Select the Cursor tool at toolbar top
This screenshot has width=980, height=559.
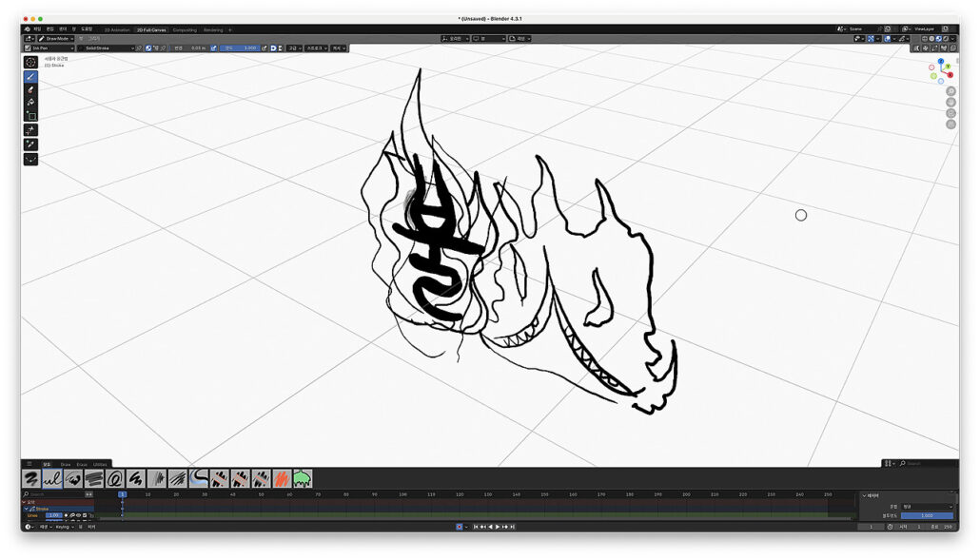tap(30, 62)
